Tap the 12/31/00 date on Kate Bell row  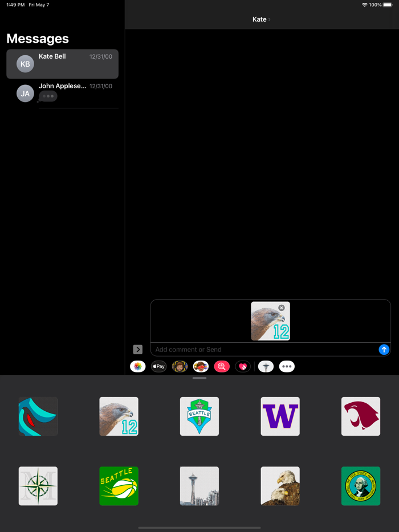(101, 56)
